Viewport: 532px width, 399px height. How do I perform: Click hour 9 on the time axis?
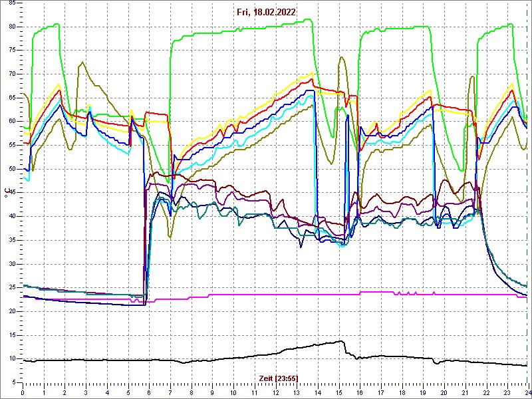pyautogui.click(x=212, y=392)
